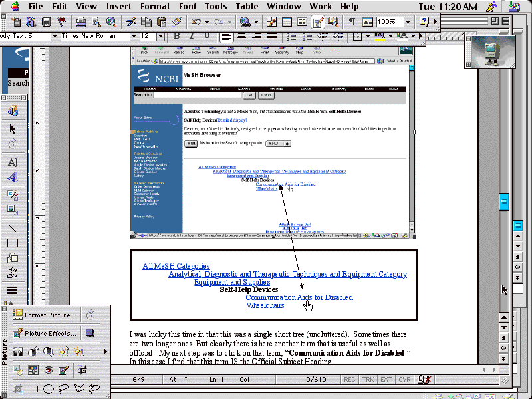Open the Work menu

click(x=321, y=7)
